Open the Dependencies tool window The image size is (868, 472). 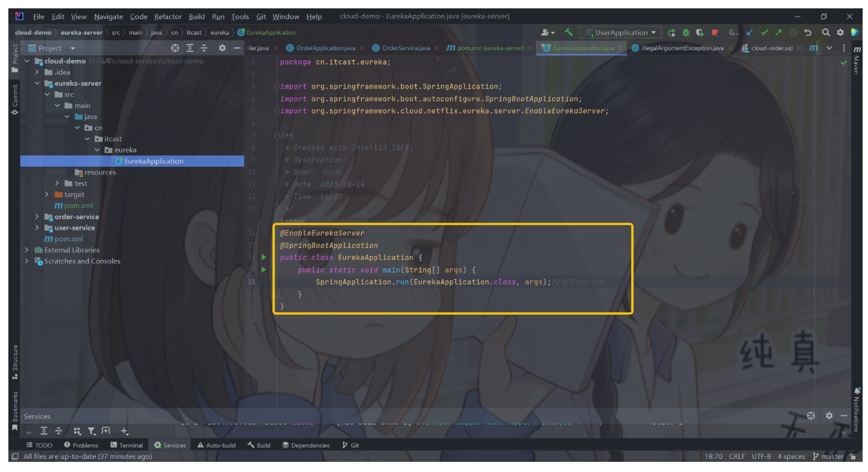pyautogui.click(x=306, y=445)
